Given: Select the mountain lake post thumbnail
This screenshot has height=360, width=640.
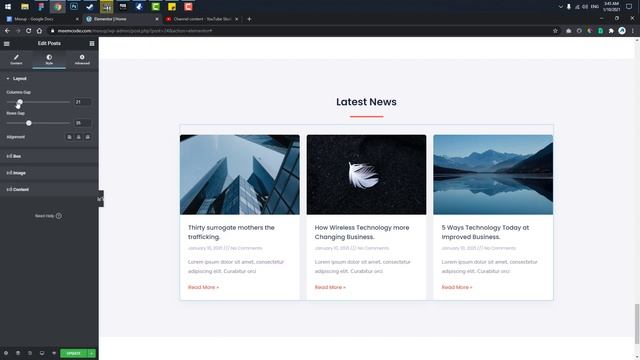Looking at the screenshot, I should click(x=493, y=175).
